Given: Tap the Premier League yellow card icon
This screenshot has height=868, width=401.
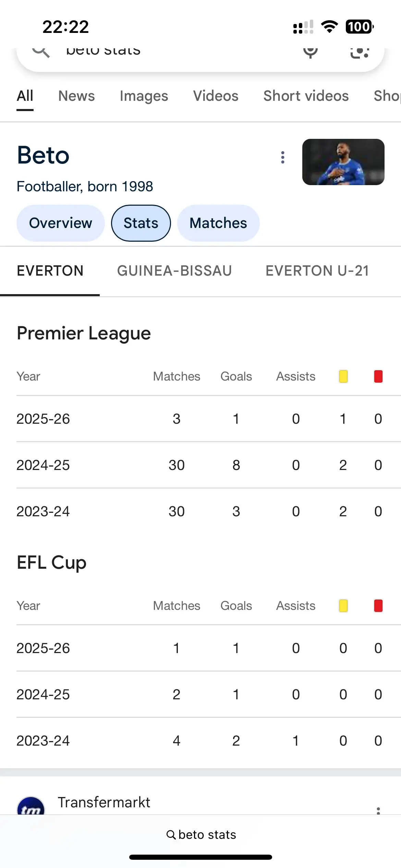Looking at the screenshot, I should (343, 376).
